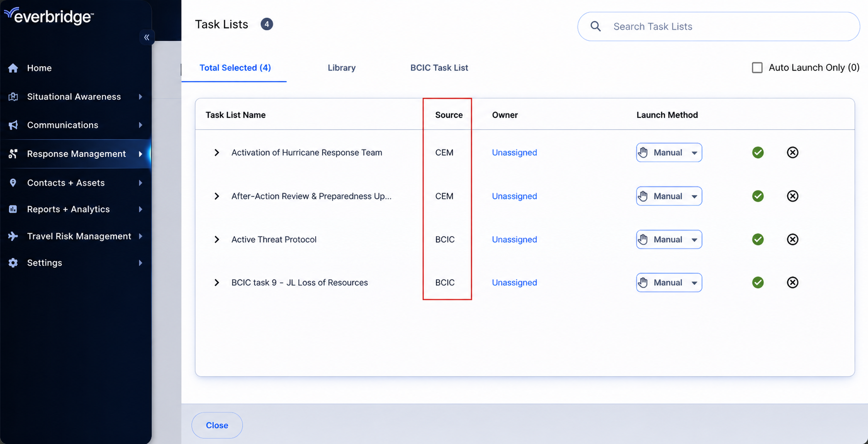Expand Active Threat Protocol row
868x444 pixels.
pyautogui.click(x=217, y=240)
